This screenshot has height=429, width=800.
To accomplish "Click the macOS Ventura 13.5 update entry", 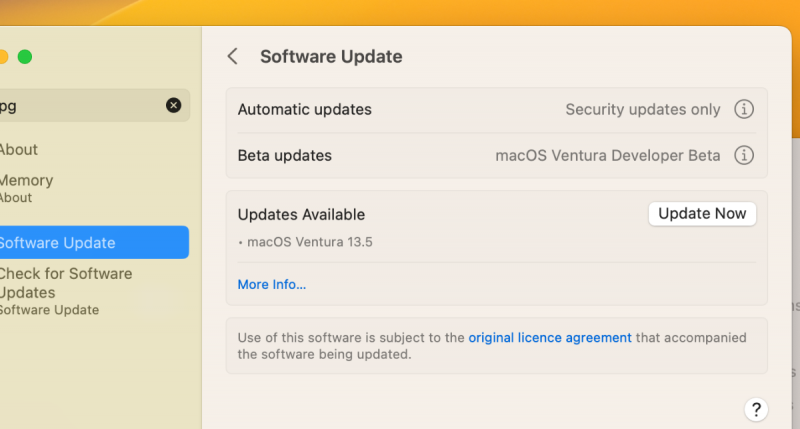I will point(310,242).
